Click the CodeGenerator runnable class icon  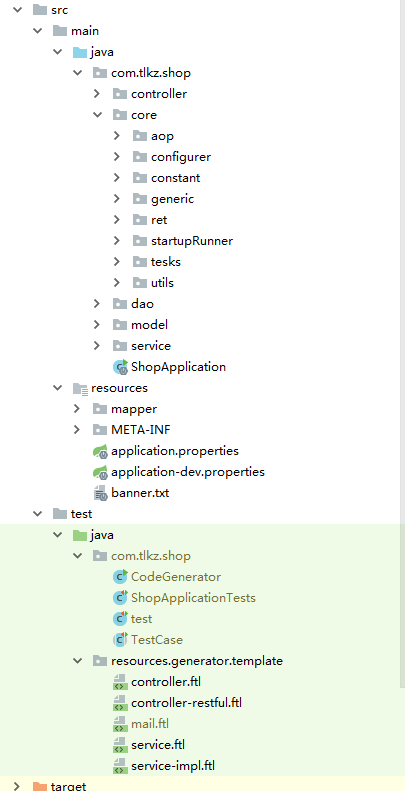120,577
